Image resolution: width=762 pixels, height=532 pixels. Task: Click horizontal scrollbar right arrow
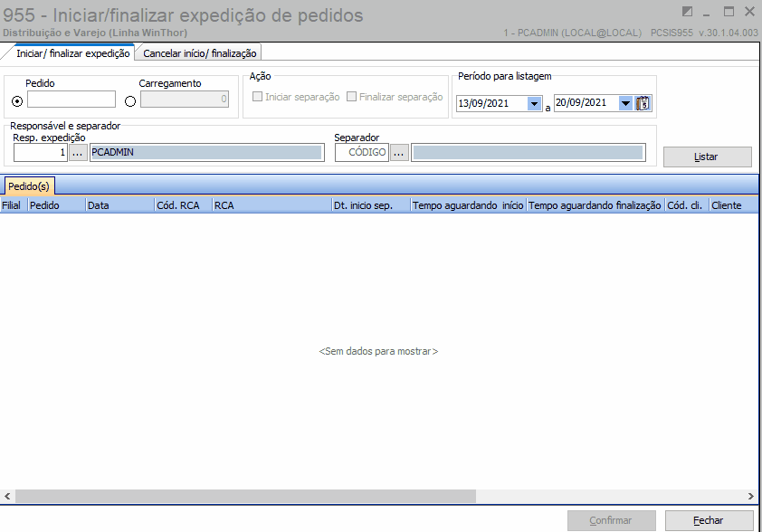click(x=751, y=496)
